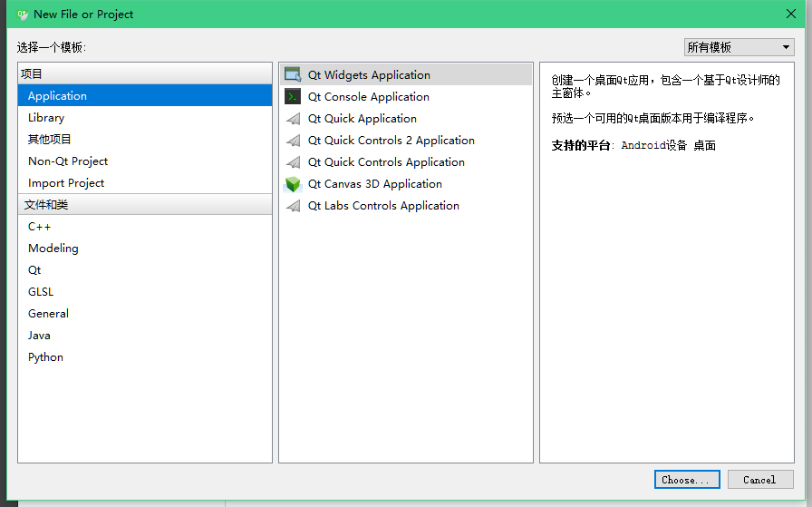Image resolution: width=812 pixels, height=507 pixels.
Task: Select the Qt files category
Action: [x=145, y=270]
